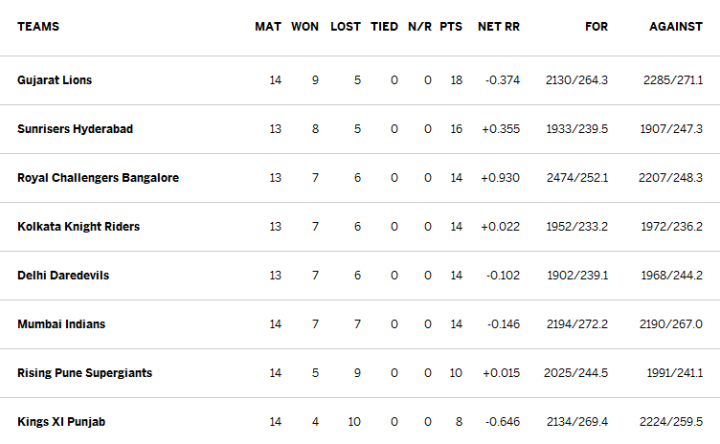Image resolution: width=720 pixels, height=444 pixels.
Task: Select the FOR column header
Action: (596, 27)
